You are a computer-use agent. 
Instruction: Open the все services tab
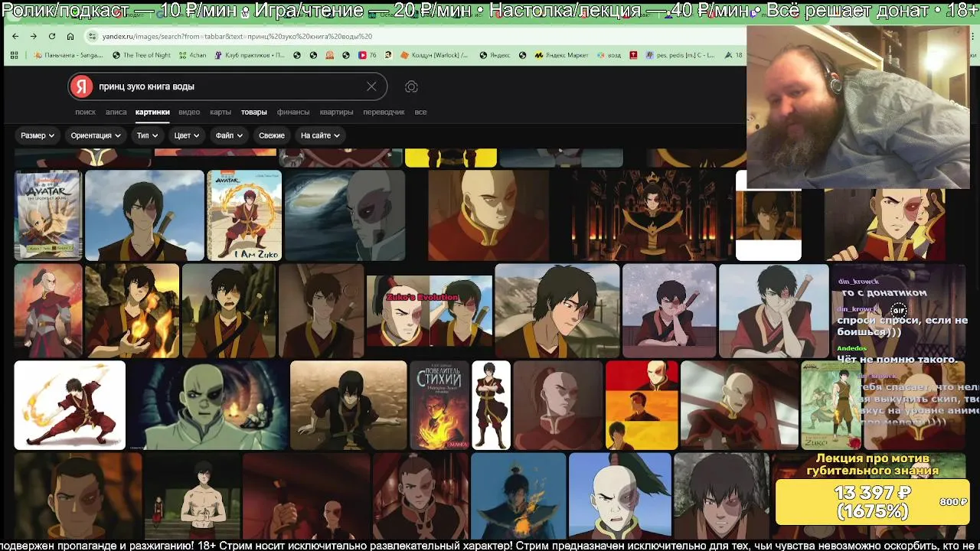[x=420, y=112]
